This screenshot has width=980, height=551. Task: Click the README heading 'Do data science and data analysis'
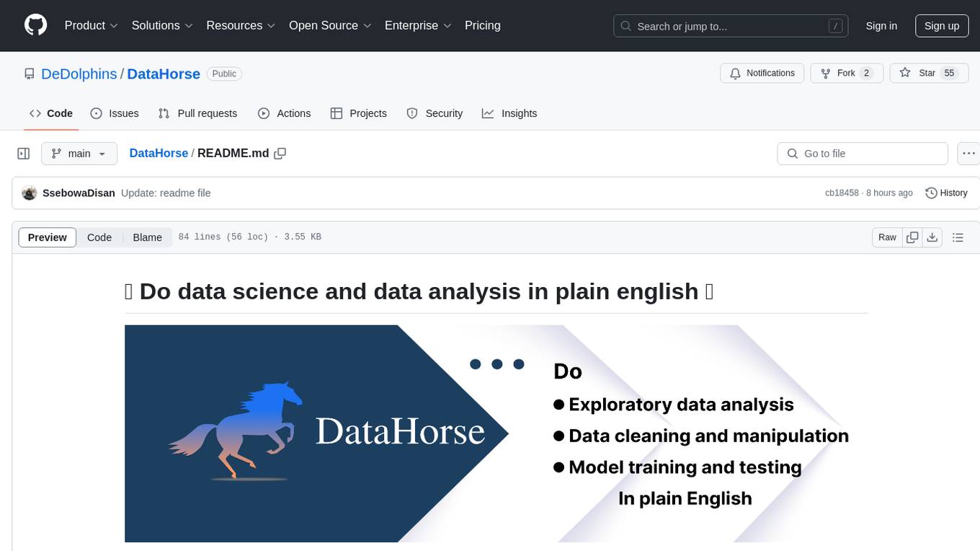(419, 291)
